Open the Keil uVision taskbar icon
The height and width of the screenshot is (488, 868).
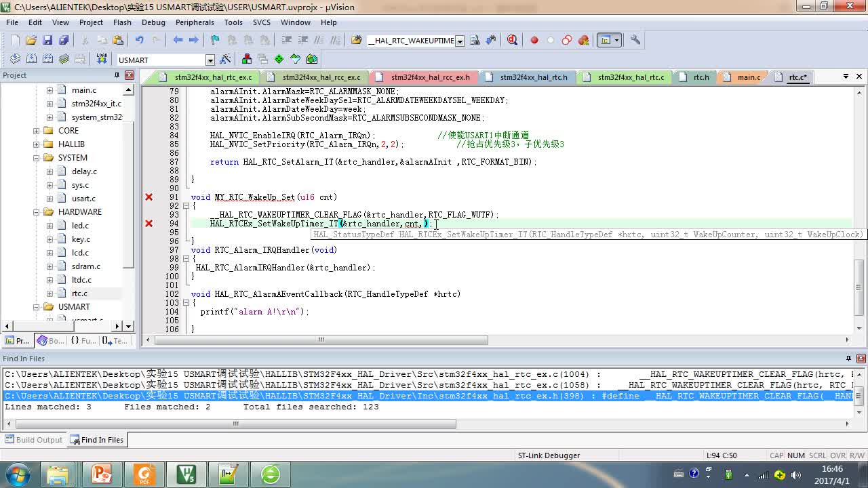(186, 474)
